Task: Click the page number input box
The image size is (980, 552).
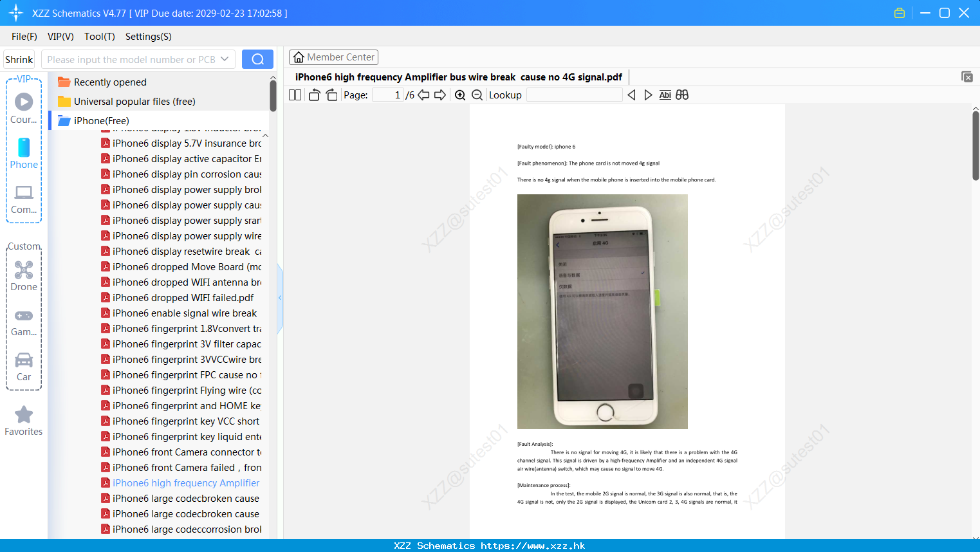Action: pyautogui.click(x=388, y=95)
